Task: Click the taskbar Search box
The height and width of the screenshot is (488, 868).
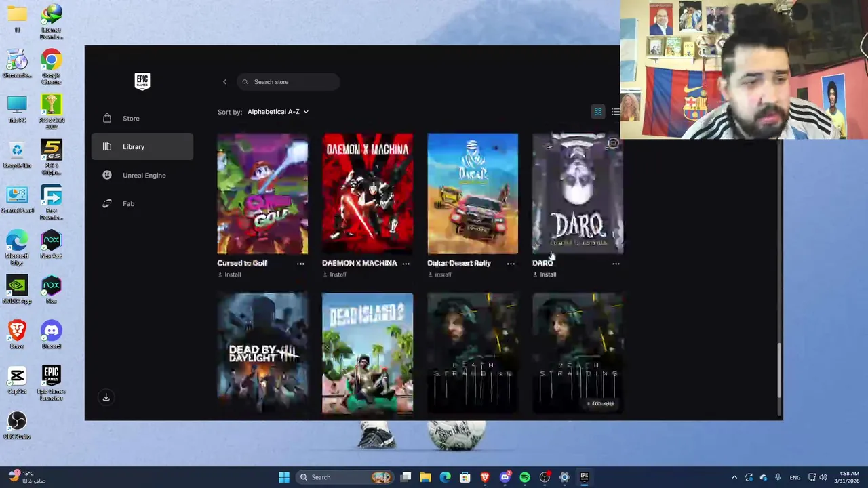Action: click(x=346, y=477)
